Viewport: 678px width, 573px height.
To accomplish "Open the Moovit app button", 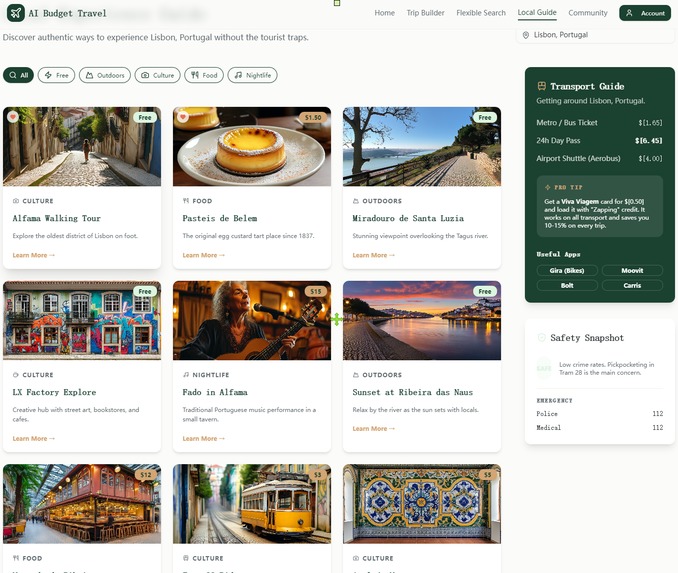I will (x=632, y=271).
